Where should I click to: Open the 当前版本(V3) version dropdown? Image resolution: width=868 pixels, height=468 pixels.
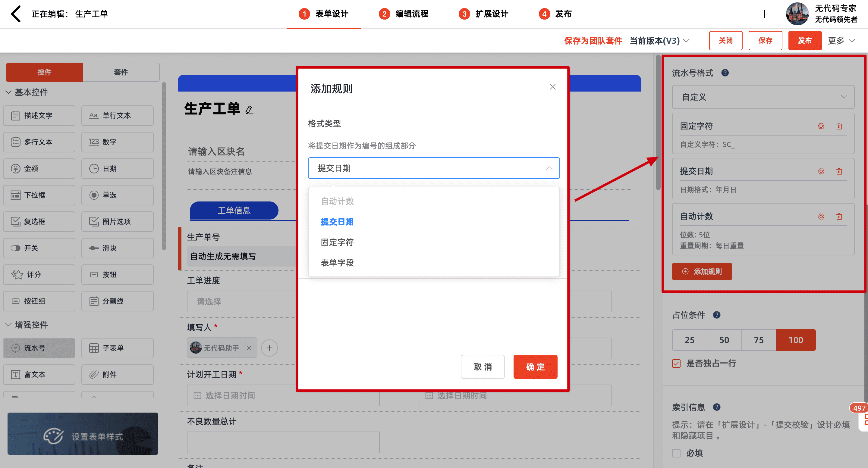click(659, 41)
